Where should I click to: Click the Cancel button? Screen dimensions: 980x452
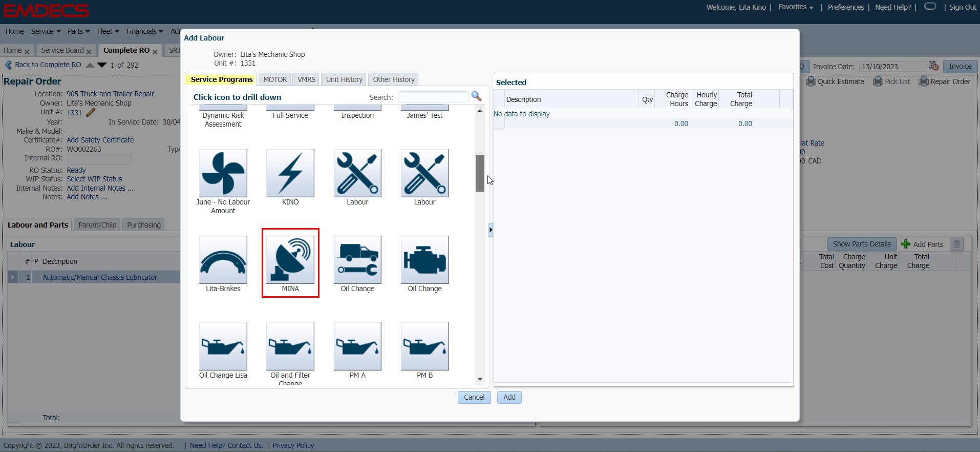474,397
